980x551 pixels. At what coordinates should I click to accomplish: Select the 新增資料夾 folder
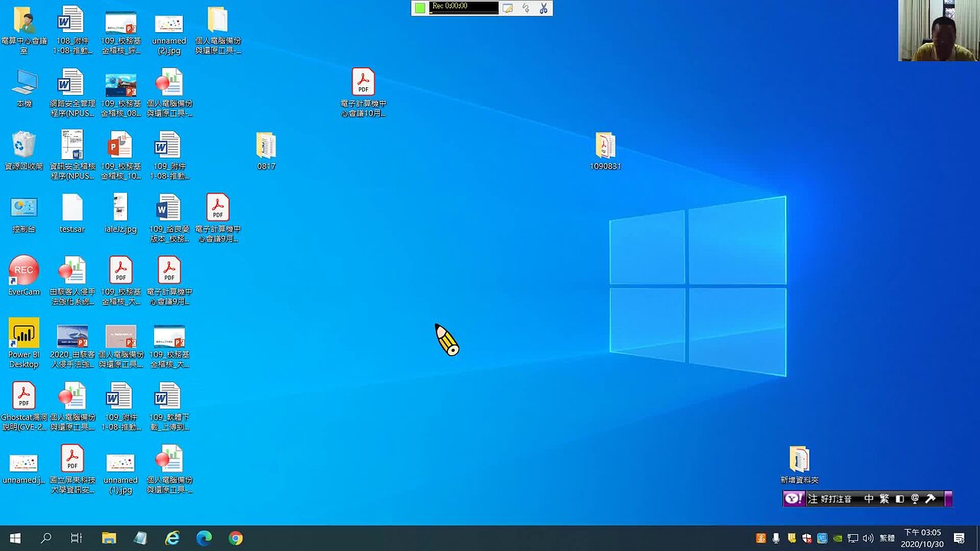pos(799,464)
